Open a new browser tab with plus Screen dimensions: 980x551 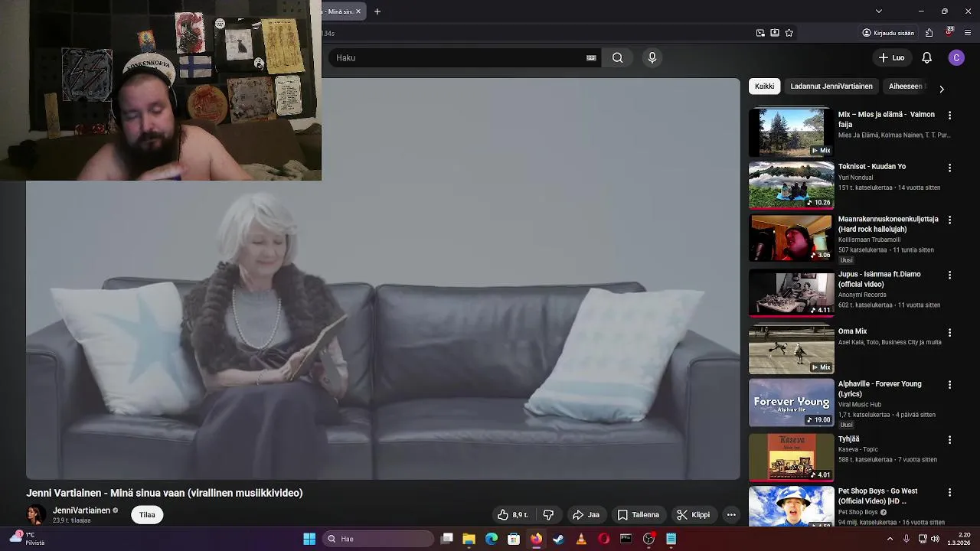tap(377, 11)
